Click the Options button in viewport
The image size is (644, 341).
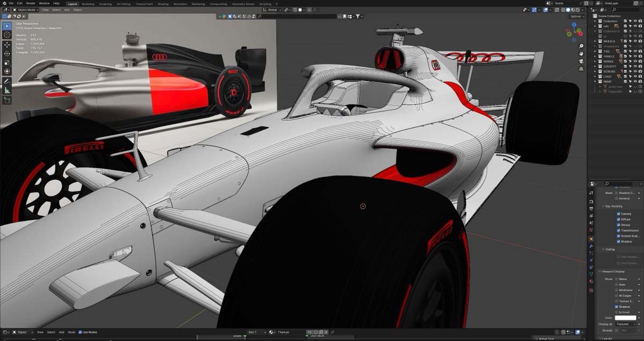point(576,17)
